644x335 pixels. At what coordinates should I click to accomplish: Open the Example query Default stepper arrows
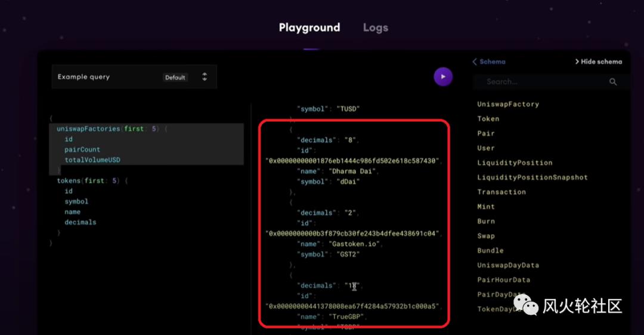[x=205, y=77]
